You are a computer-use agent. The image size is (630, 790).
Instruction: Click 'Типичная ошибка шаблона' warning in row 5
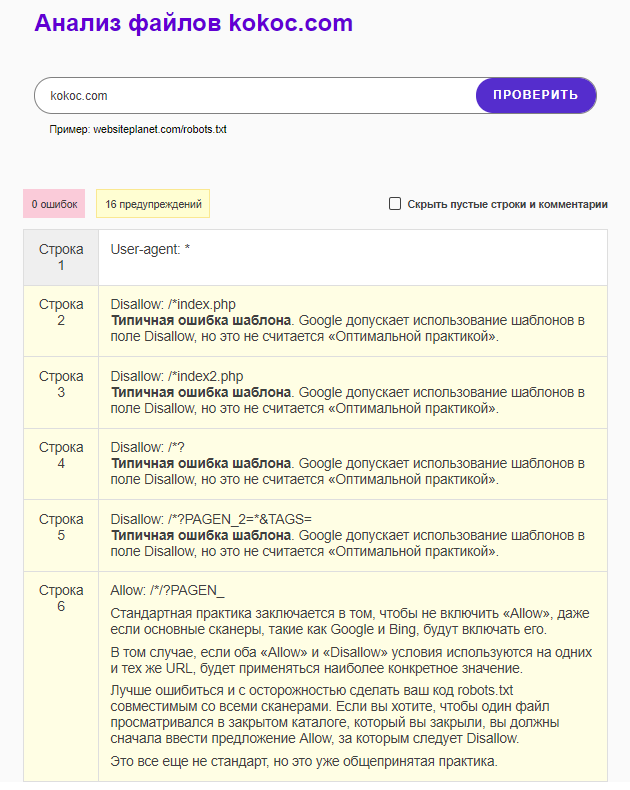pyautogui.click(x=201, y=536)
